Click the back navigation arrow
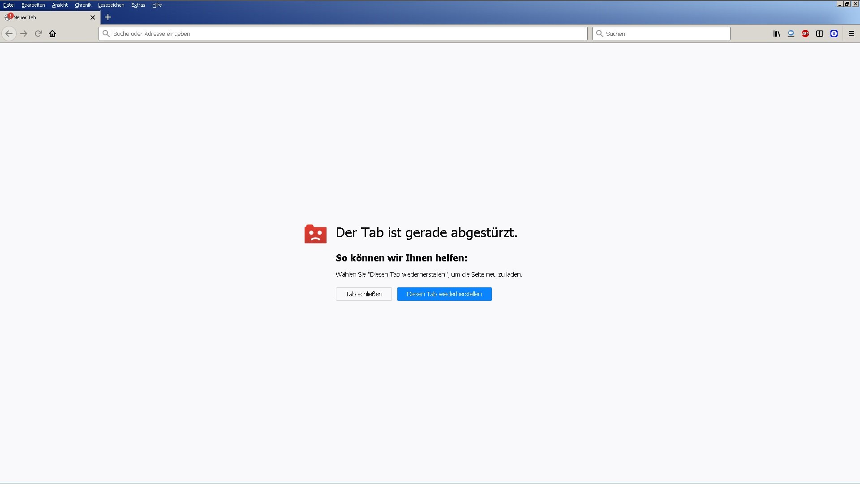The height and width of the screenshot is (504, 860). point(9,34)
